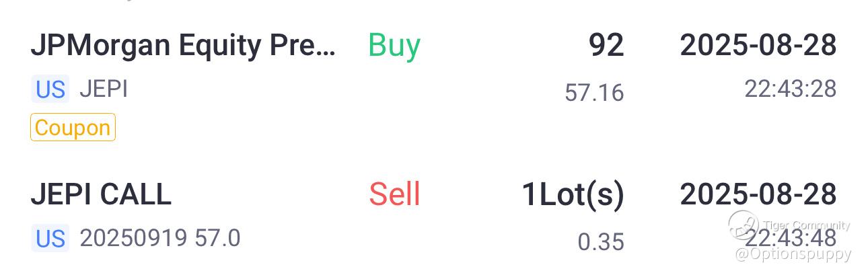Image resolution: width=868 pixels, height=273 pixels.
Task: Click the Sell order date 2025-08-28
Action: pyautogui.click(x=758, y=194)
